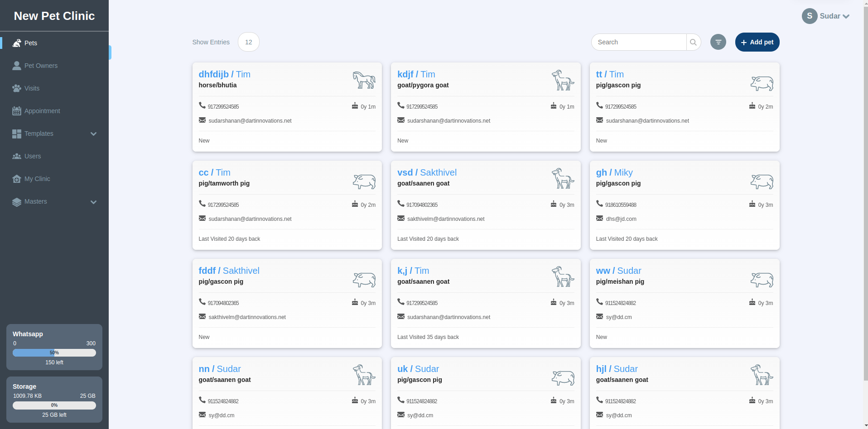This screenshot has width=868, height=429.
Task: Click the horse icon on dhfdijb card
Action: click(364, 80)
